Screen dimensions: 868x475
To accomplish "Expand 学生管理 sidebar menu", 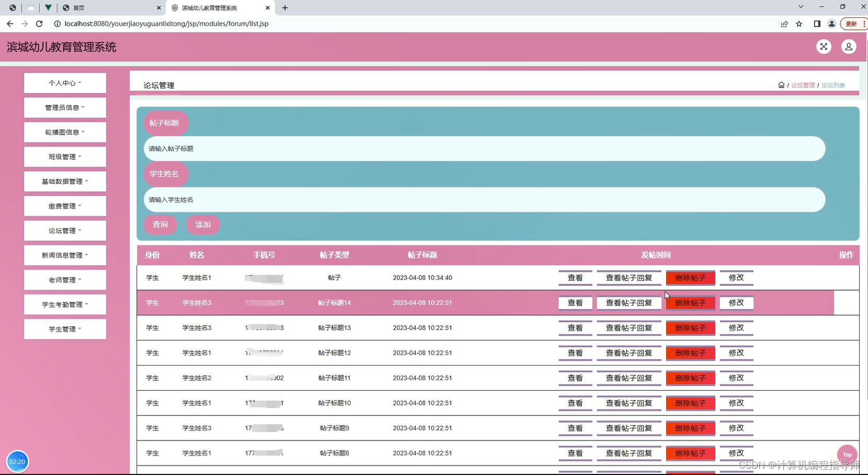I will [x=65, y=329].
